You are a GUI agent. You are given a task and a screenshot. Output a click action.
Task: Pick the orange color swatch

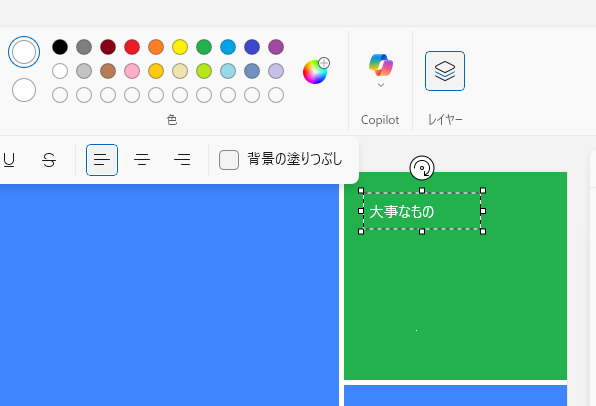tap(156, 47)
